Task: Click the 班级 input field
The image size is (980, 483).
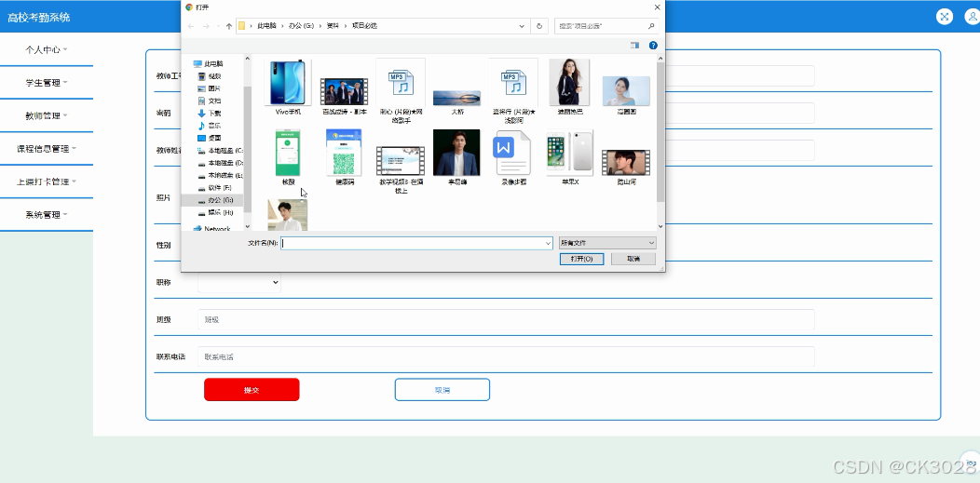Action: point(506,319)
